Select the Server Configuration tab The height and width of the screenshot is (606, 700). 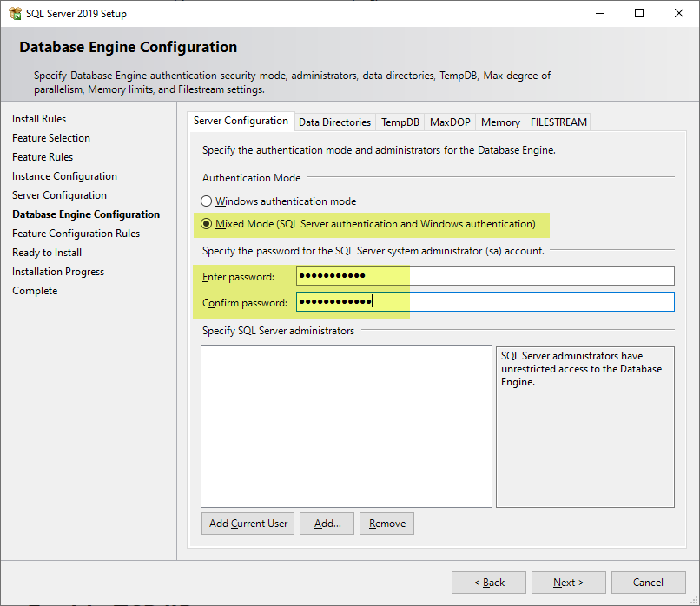pyautogui.click(x=241, y=122)
